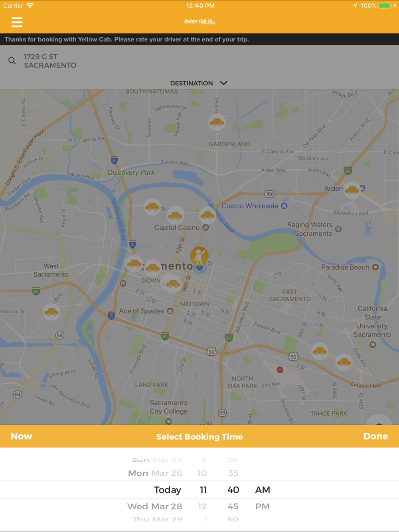Image resolution: width=399 pixels, height=532 pixels.
Task: Choose Wed Mar 28 in date picker
Action: click(x=154, y=506)
